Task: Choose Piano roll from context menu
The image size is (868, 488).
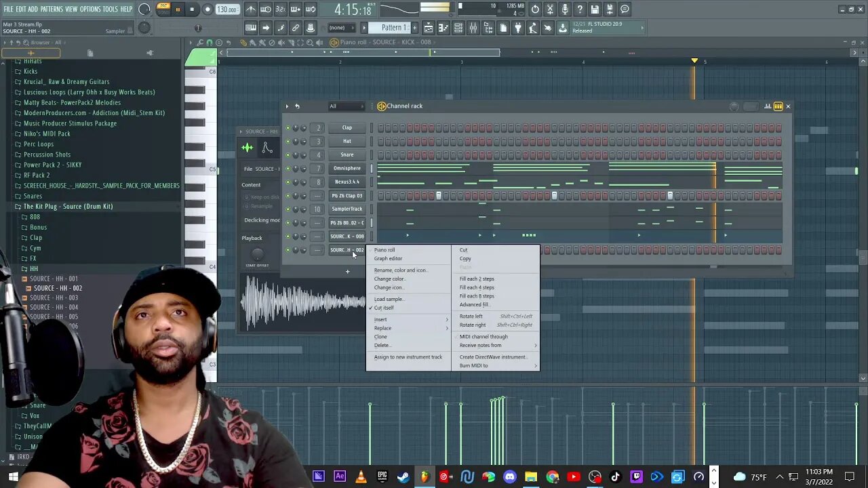Action: [384, 249]
